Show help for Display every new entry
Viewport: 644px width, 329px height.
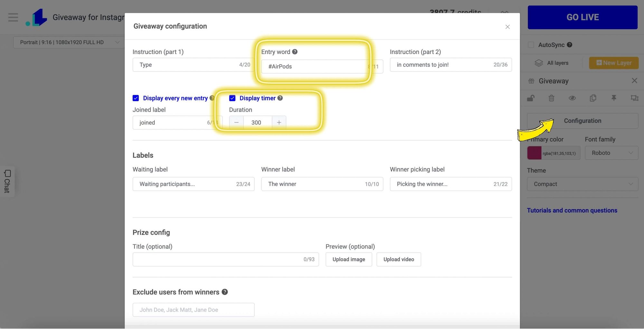click(212, 98)
